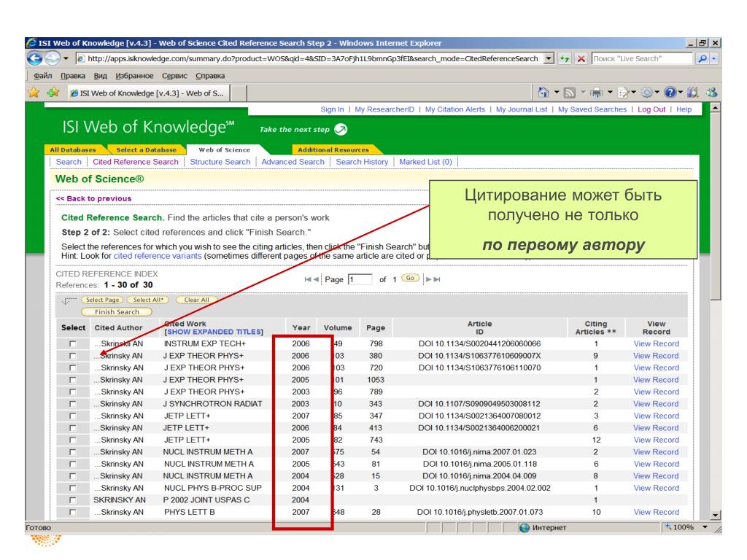Jump to first results page arrow
This screenshot has height=560, width=747.
(x=308, y=279)
